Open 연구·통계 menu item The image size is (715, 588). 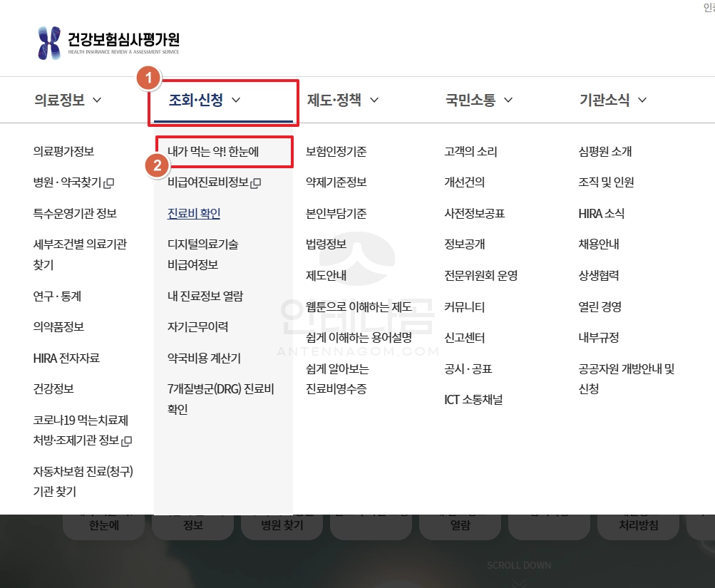coord(57,296)
